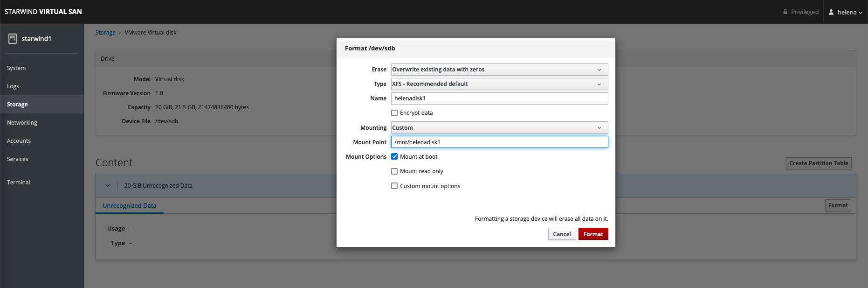Tick the Custom mount options checkbox

[x=394, y=186]
